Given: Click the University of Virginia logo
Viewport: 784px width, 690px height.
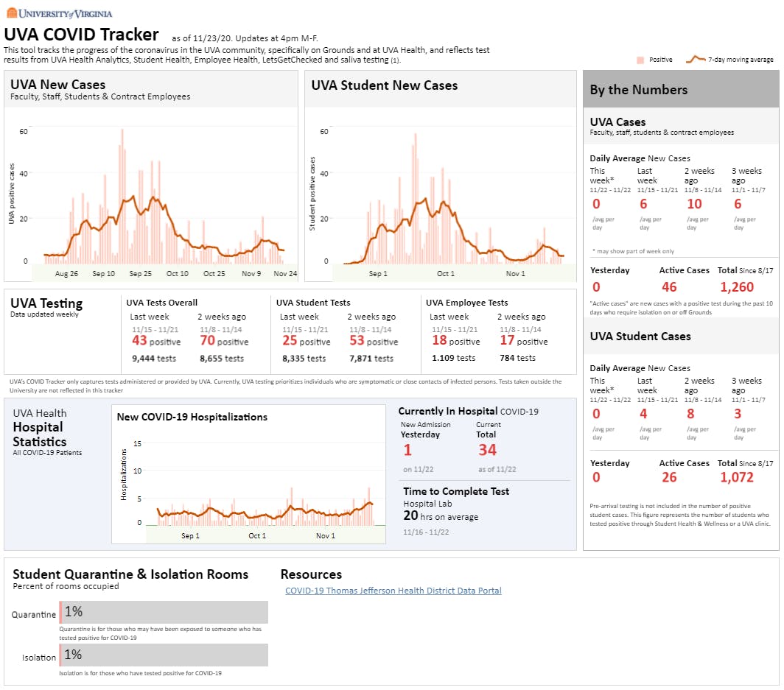Looking at the screenshot, I should pos(60,13).
